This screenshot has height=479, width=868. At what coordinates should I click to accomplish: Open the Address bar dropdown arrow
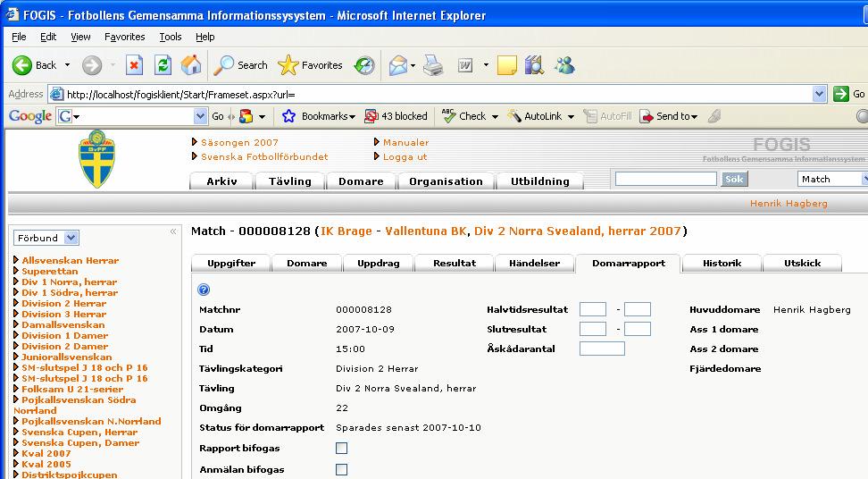pyautogui.click(x=820, y=94)
